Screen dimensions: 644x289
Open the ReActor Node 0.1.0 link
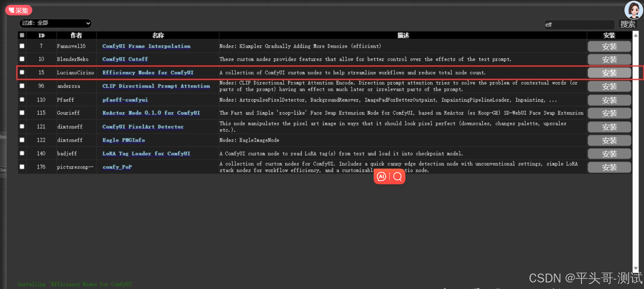(151, 113)
